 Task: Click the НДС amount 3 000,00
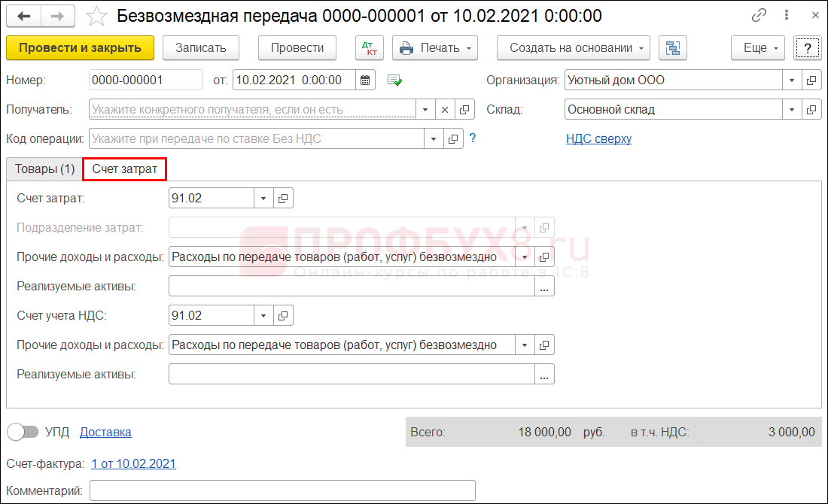point(756,432)
